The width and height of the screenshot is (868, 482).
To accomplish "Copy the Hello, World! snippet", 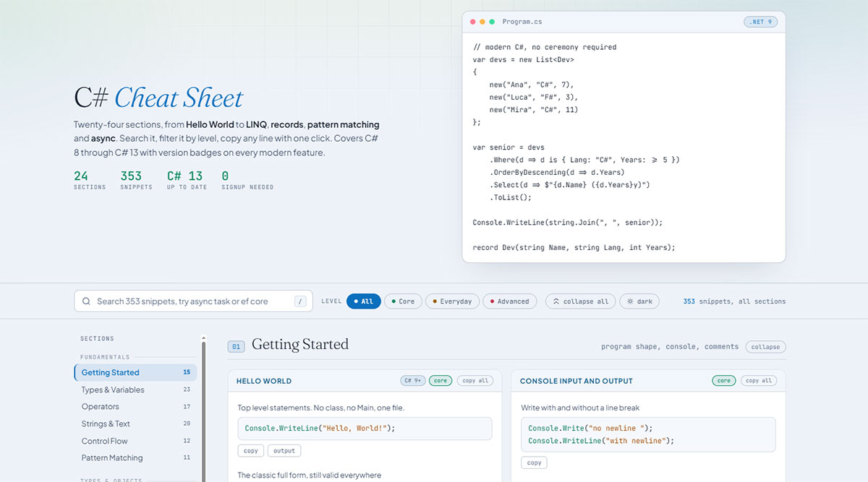I will (251, 450).
